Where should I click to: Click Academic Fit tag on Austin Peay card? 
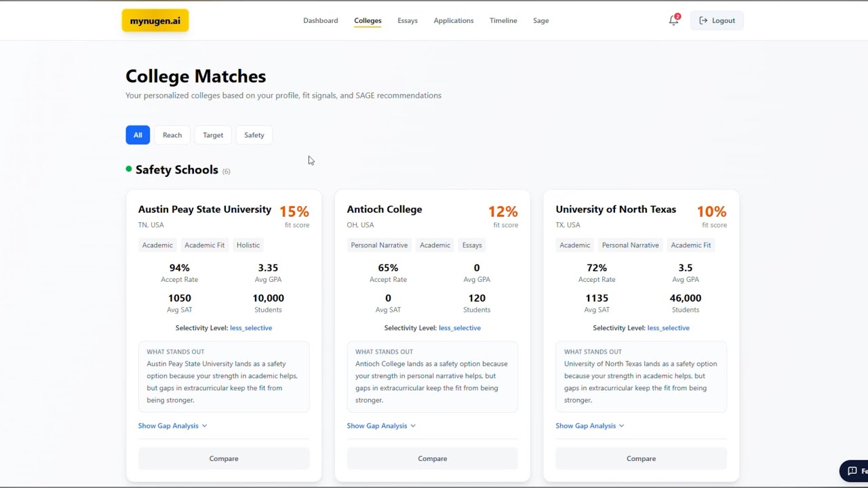(204, 245)
